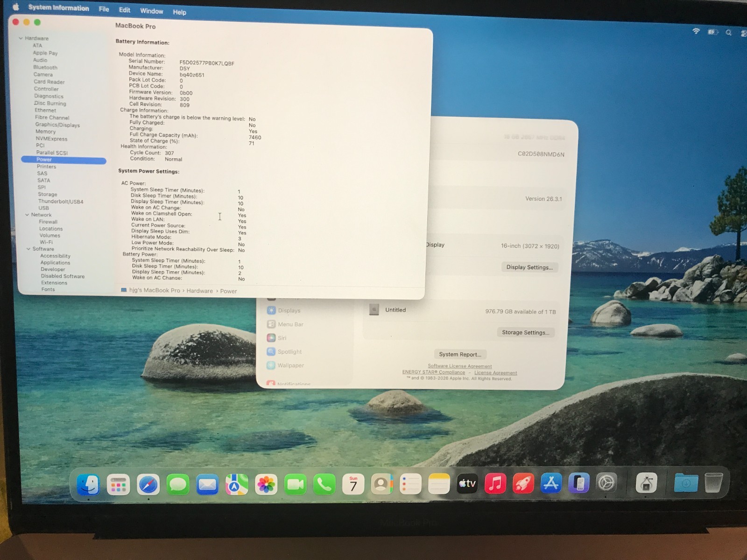The width and height of the screenshot is (747, 560).
Task: Open the Window menu
Action: (x=152, y=11)
